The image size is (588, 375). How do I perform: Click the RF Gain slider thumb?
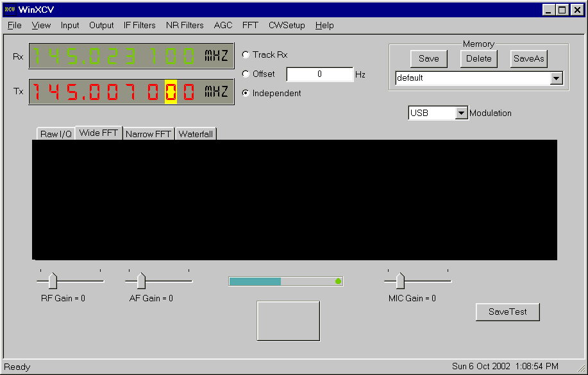[x=53, y=281]
